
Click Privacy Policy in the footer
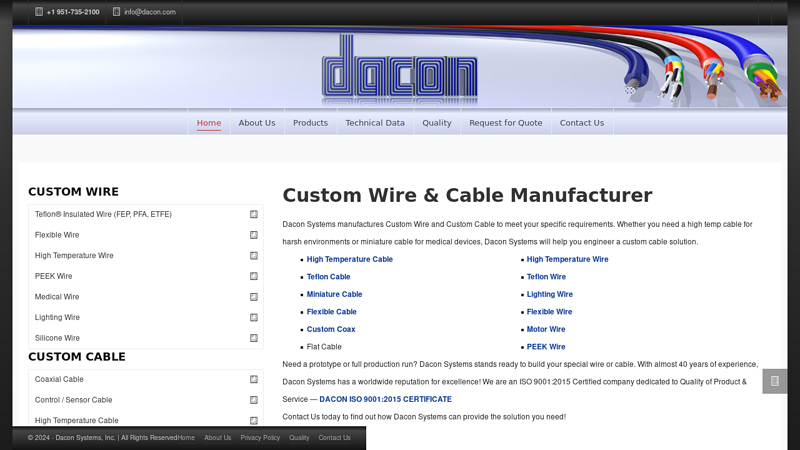pos(260,438)
